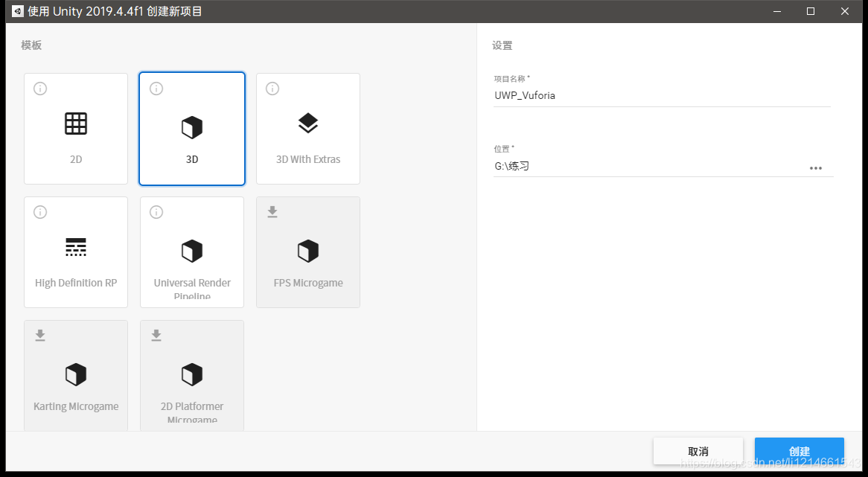View info for Universal Render Pipeline template
The image size is (868, 477).
156,212
